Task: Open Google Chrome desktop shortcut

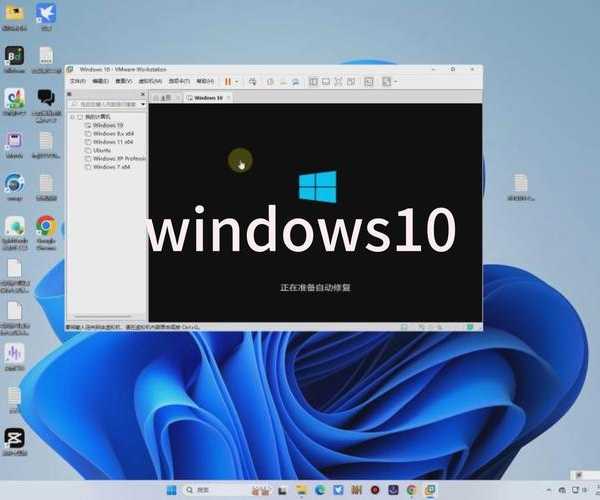Action: click(x=45, y=227)
